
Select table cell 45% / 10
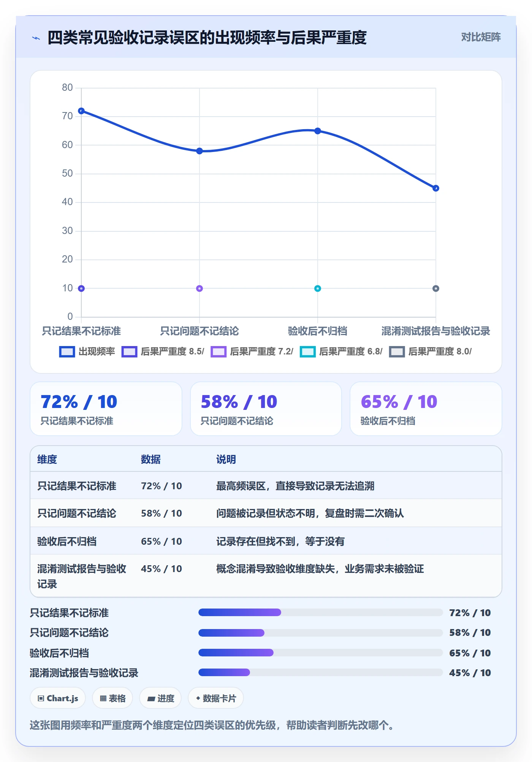tap(161, 569)
